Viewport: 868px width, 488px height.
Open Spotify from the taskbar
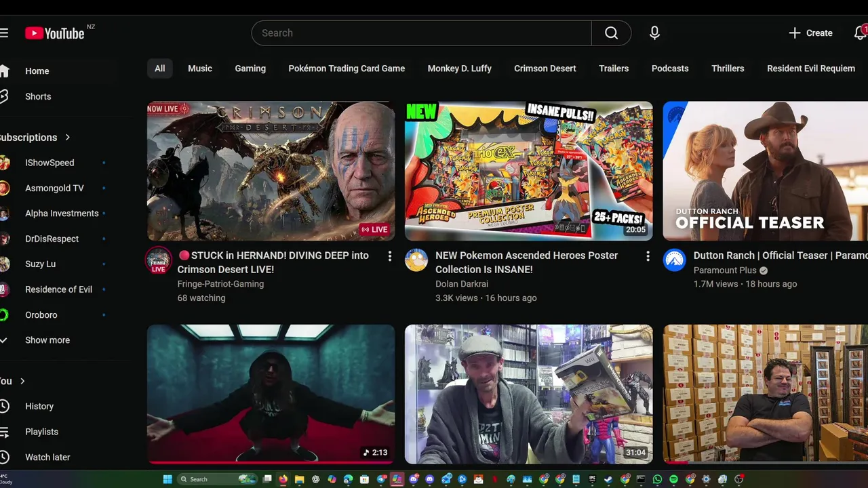pyautogui.click(x=673, y=479)
